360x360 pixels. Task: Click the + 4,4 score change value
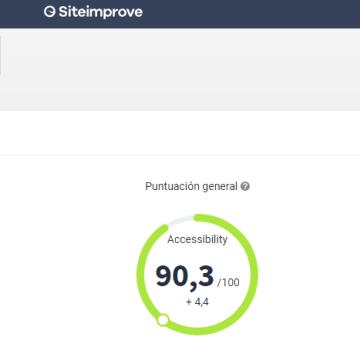tap(197, 302)
